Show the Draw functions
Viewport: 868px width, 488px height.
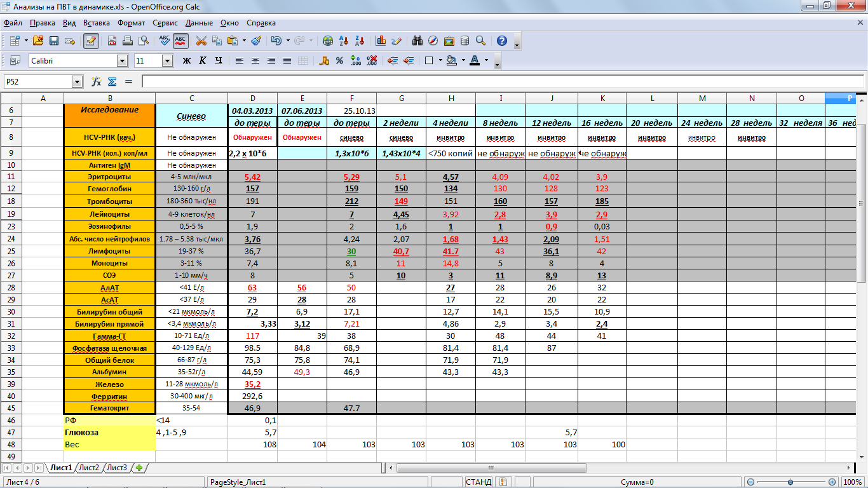[397, 41]
